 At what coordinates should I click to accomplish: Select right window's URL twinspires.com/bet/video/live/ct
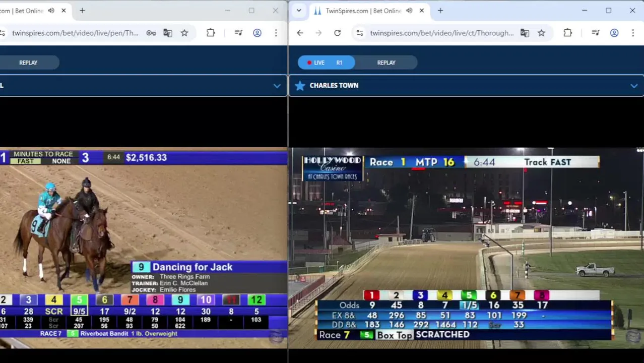[442, 33]
